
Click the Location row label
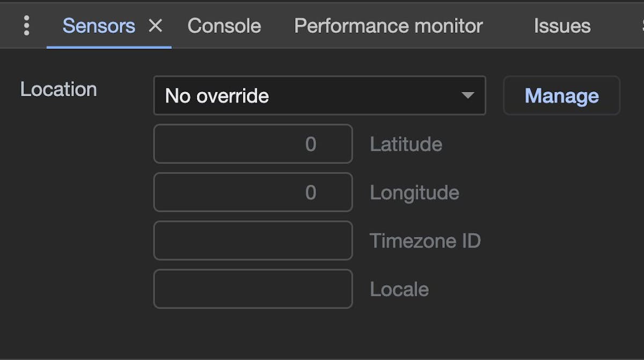(58, 89)
